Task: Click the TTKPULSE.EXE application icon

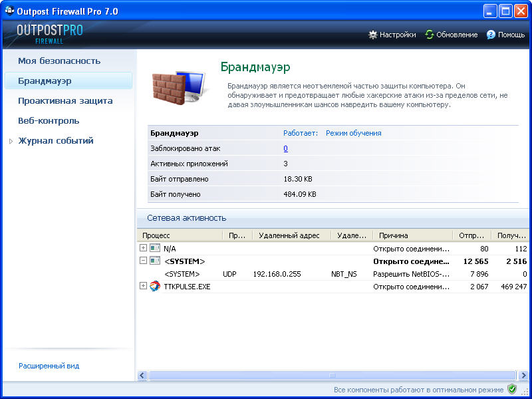Action: tap(155, 286)
